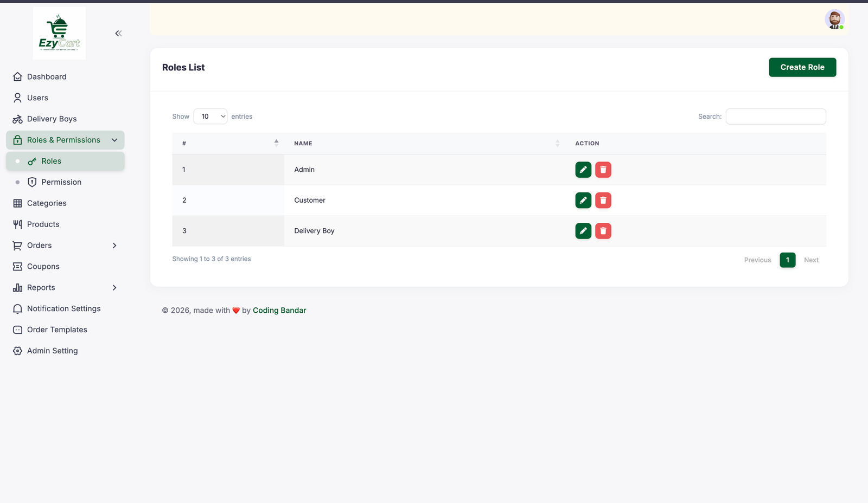Click the Delivery Boy name cell
The image size is (868, 503).
point(424,231)
